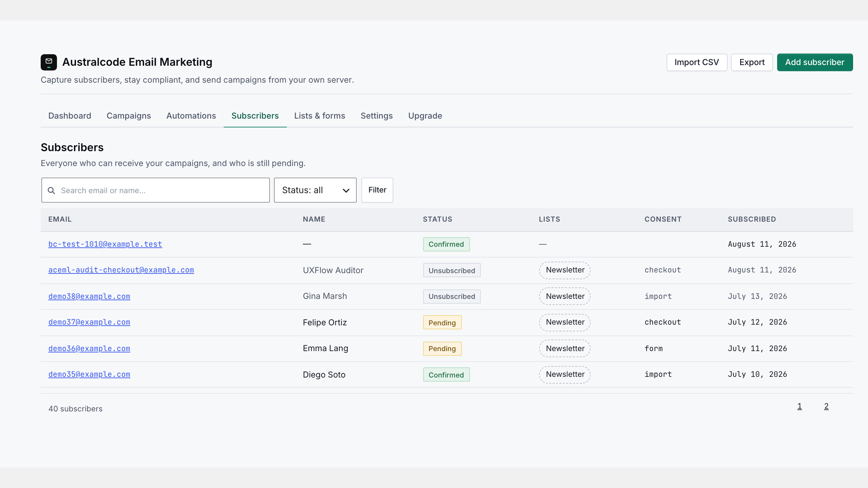
Task: Click the name Diego Soto
Action: pyautogui.click(x=324, y=374)
